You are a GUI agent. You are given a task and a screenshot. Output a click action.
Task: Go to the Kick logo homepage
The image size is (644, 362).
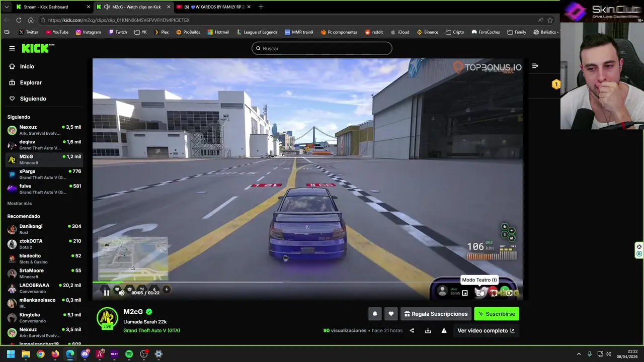coord(38,48)
